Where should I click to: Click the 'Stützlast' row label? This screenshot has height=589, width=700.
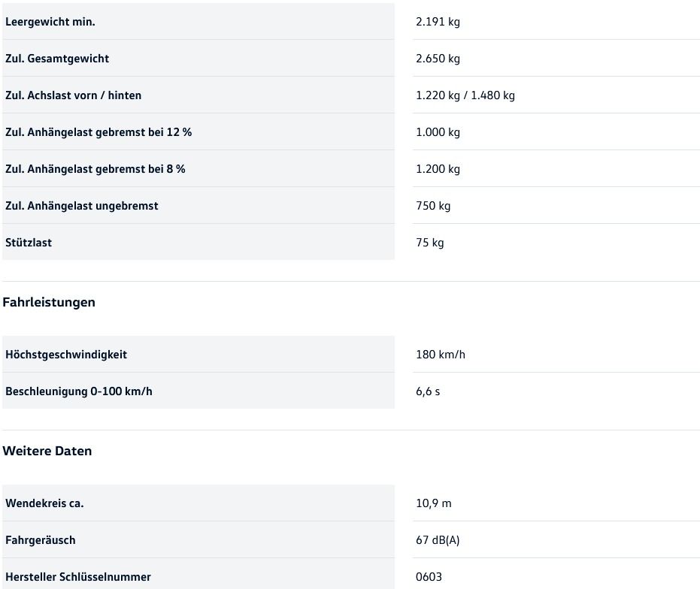click(29, 243)
